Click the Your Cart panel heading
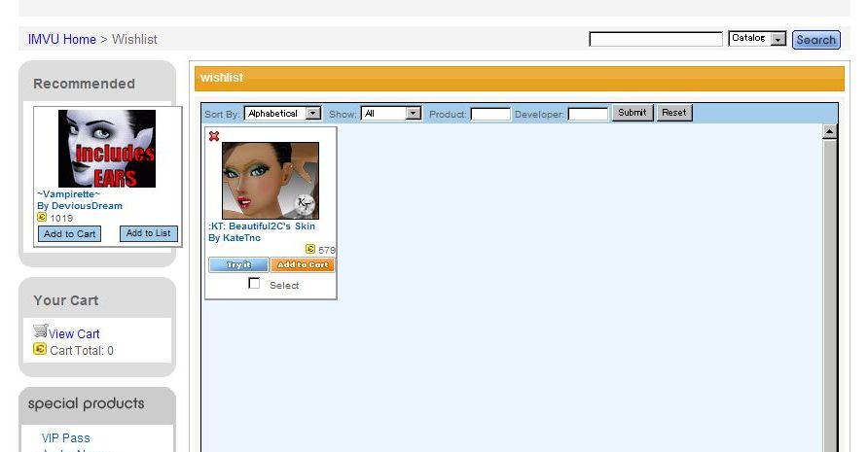 [x=66, y=300]
